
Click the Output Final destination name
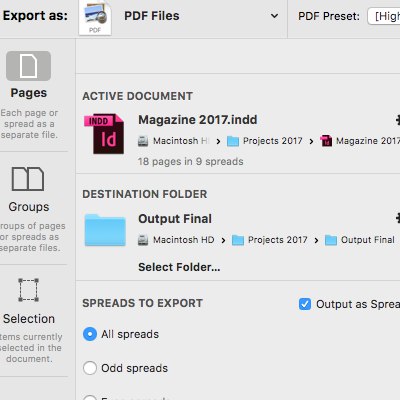point(175,219)
